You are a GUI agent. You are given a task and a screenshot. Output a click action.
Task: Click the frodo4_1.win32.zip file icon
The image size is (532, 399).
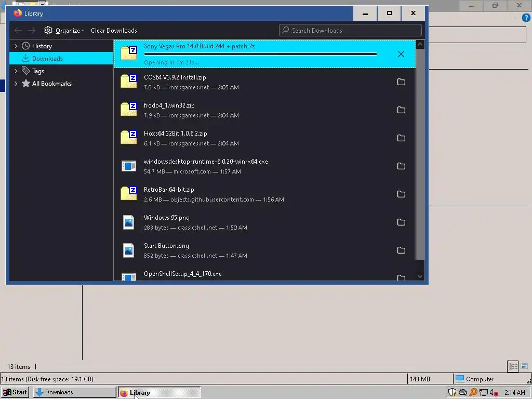[x=129, y=110]
